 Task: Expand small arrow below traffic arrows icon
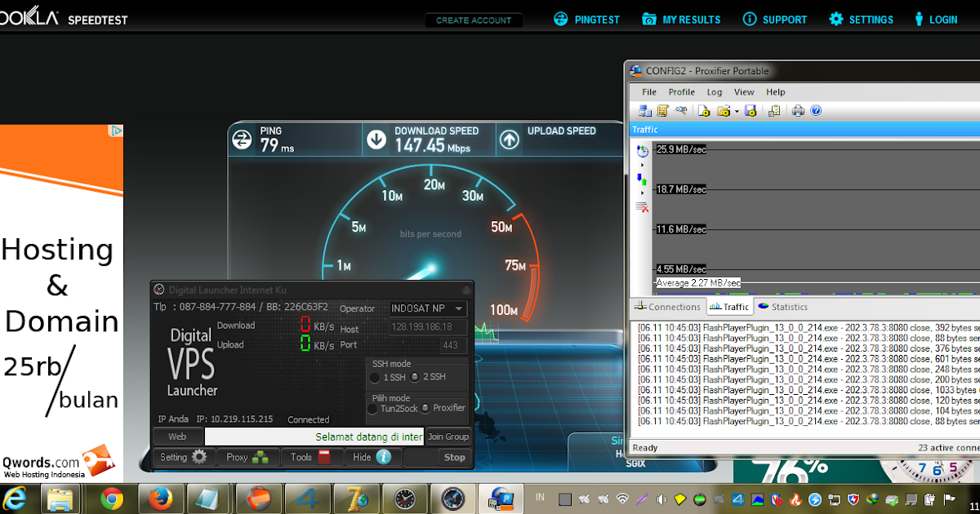[x=642, y=193]
